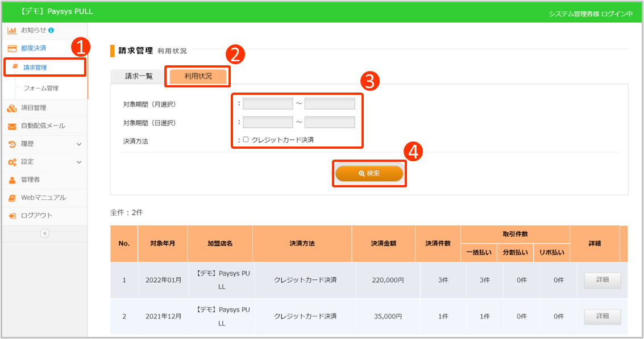Select the 利用状況 tab
This screenshot has width=644, height=339.
click(198, 76)
